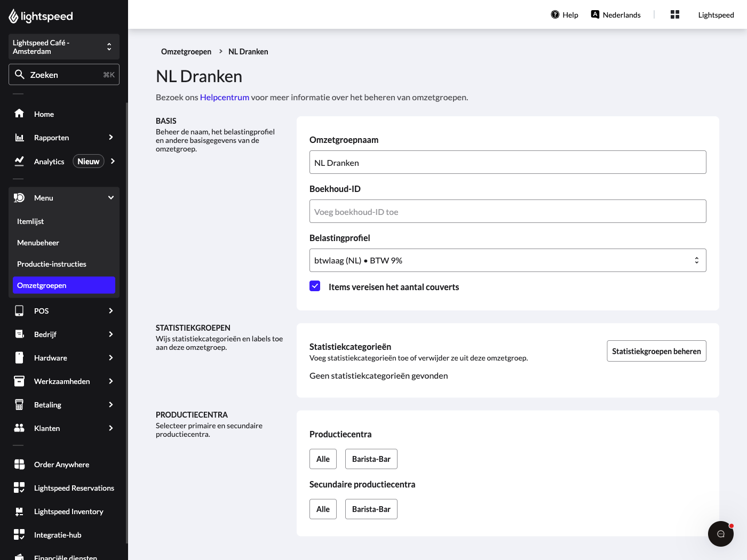Click the Lightspeed Reservations icon

click(19, 487)
